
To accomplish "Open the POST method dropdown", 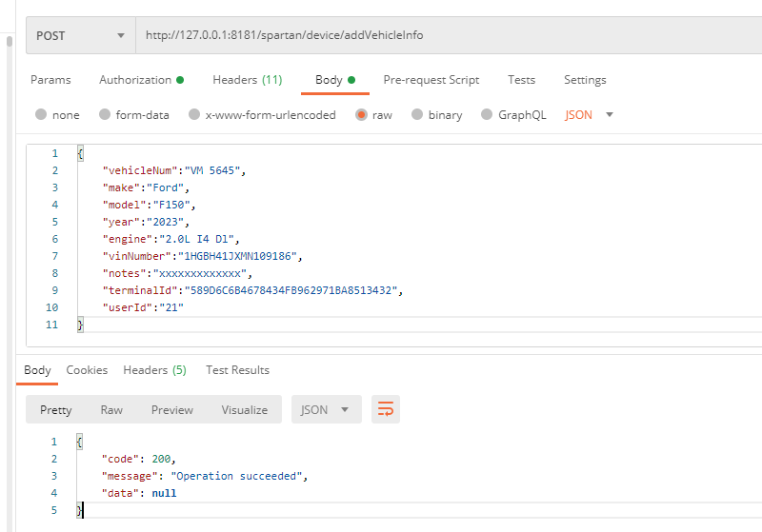I will (x=80, y=35).
